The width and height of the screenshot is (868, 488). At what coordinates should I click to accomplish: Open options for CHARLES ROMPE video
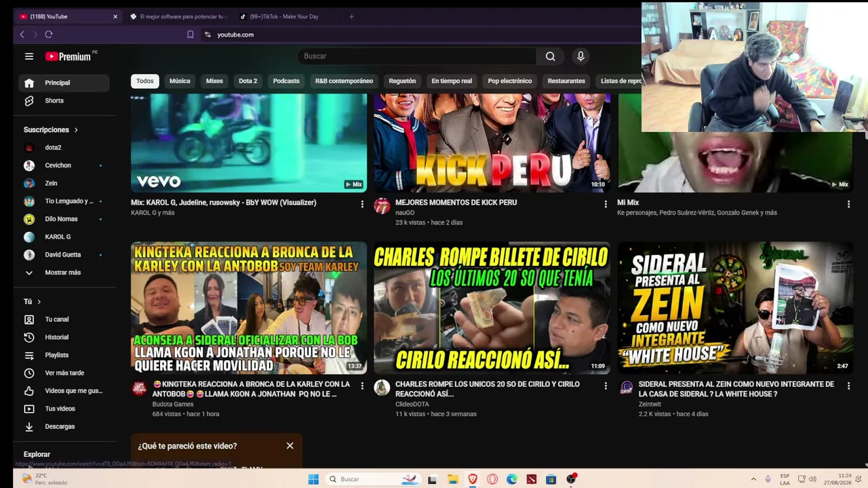pyautogui.click(x=606, y=386)
